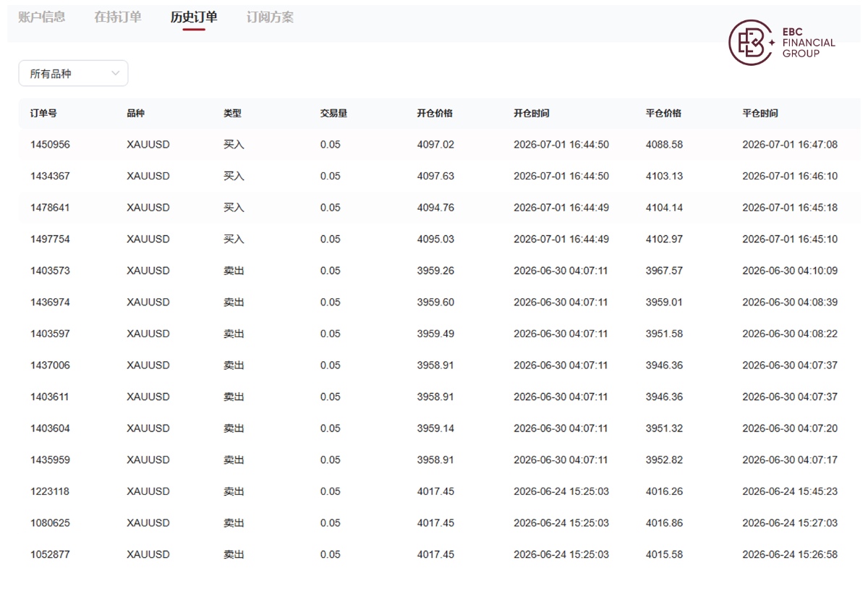Click close price 4104.14
The width and height of the screenshot is (868, 597).
(x=664, y=208)
